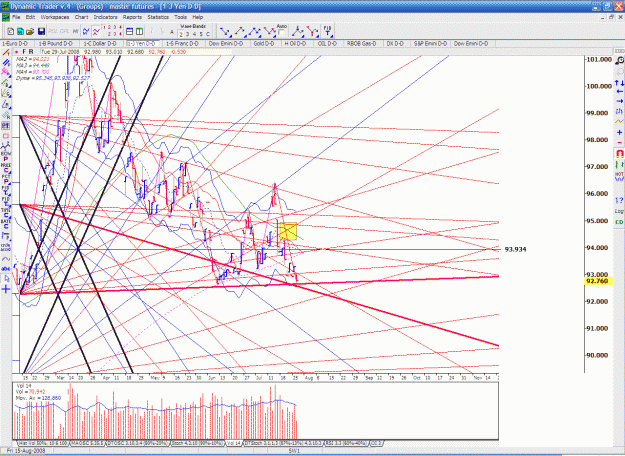
Task: Open the Help menu
Action: (x=198, y=17)
